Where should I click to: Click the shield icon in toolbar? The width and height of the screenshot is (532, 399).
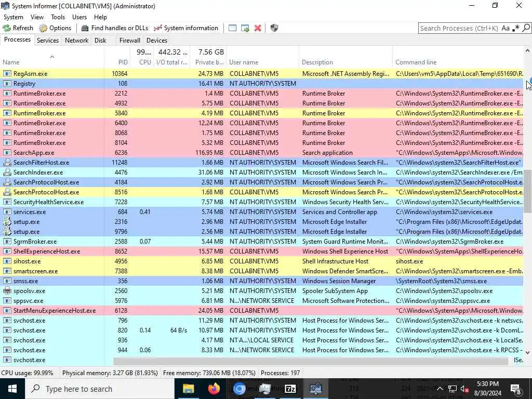(x=274, y=28)
